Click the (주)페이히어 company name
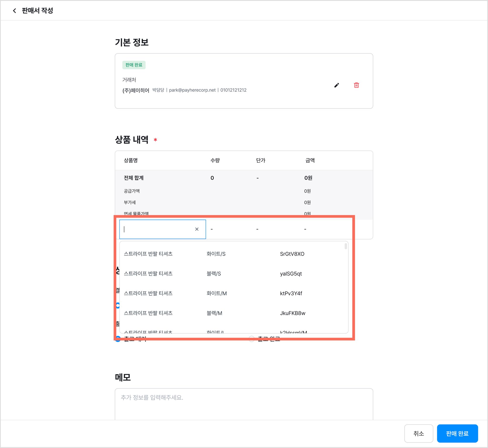488x448 pixels. (136, 91)
